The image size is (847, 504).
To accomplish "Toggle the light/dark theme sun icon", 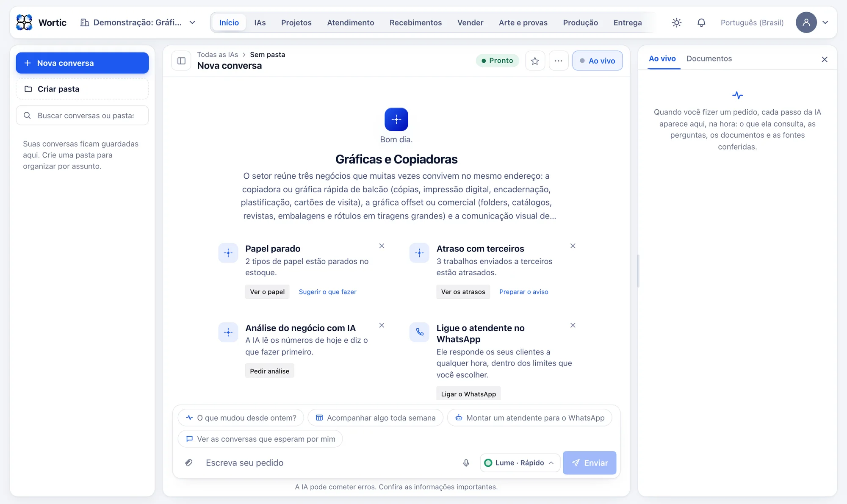I will (x=677, y=22).
